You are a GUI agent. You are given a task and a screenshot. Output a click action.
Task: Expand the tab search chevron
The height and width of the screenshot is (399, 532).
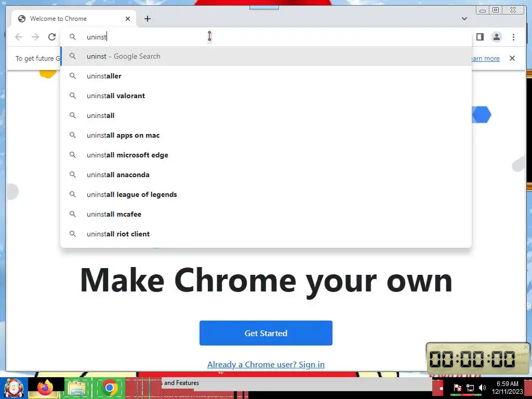pos(464,19)
